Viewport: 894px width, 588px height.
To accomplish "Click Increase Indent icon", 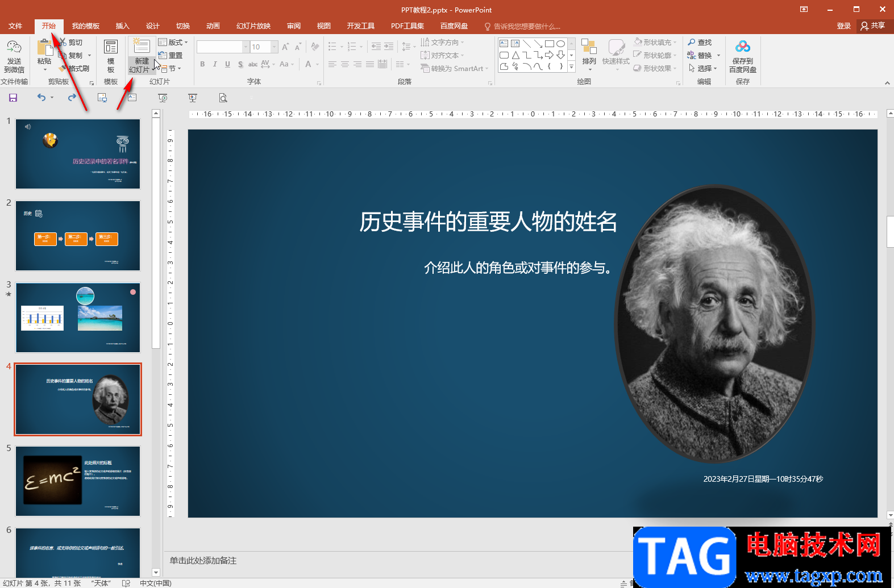I will click(389, 47).
